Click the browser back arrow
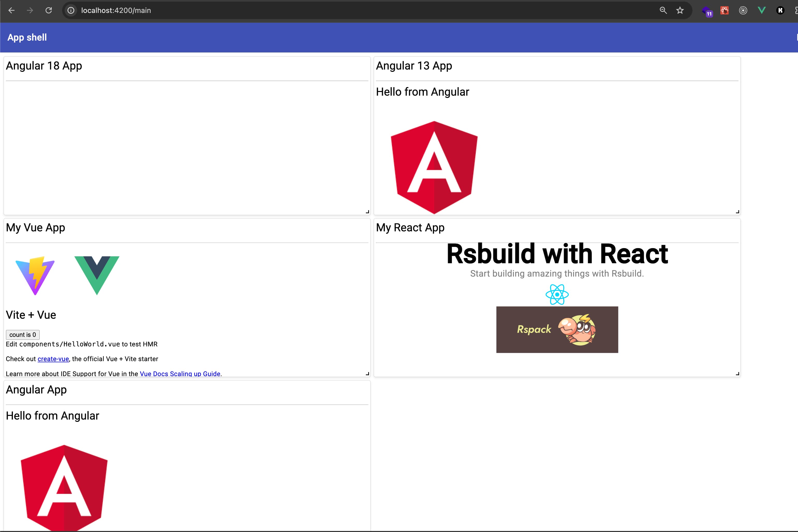This screenshot has width=798, height=532. 11,11
